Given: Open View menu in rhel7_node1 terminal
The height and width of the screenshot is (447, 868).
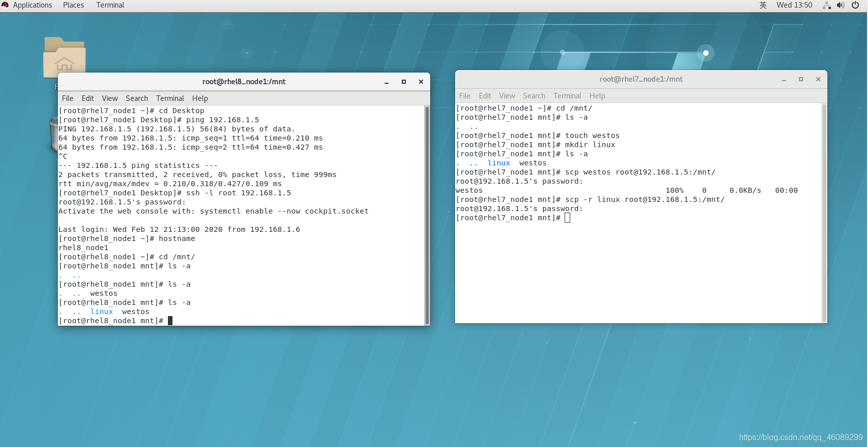Looking at the screenshot, I should pyautogui.click(x=507, y=96).
